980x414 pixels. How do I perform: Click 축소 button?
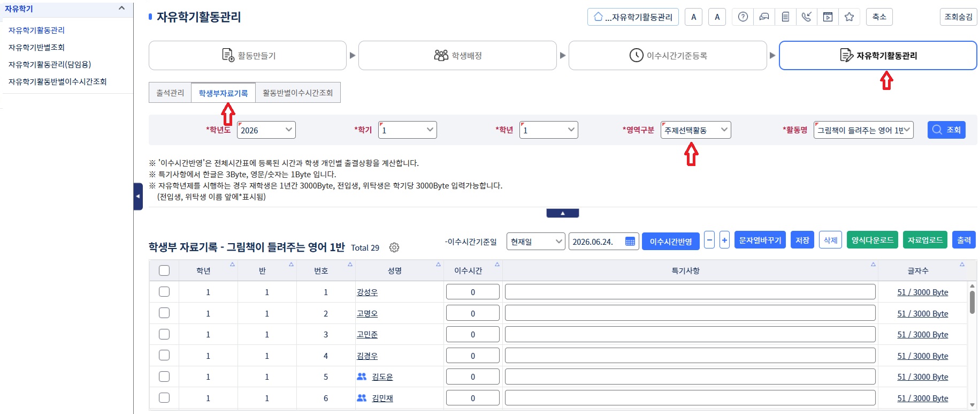(879, 17)
